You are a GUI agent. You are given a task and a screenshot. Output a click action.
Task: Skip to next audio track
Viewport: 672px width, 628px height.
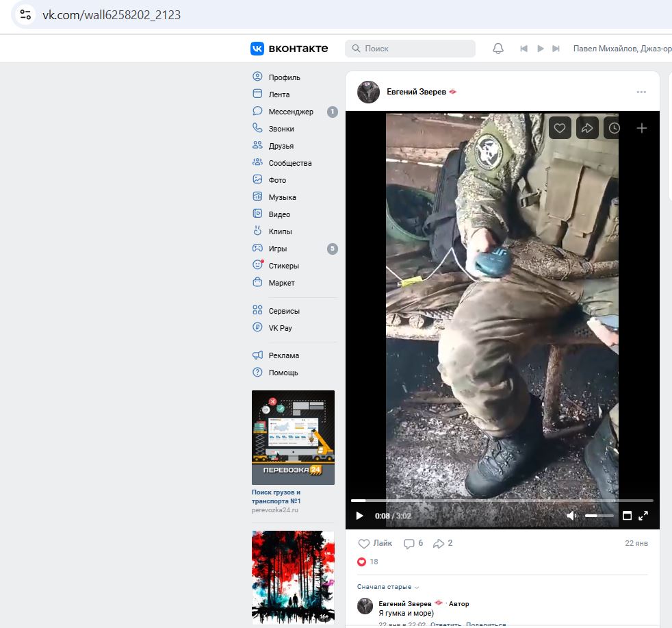click(556, 49)
